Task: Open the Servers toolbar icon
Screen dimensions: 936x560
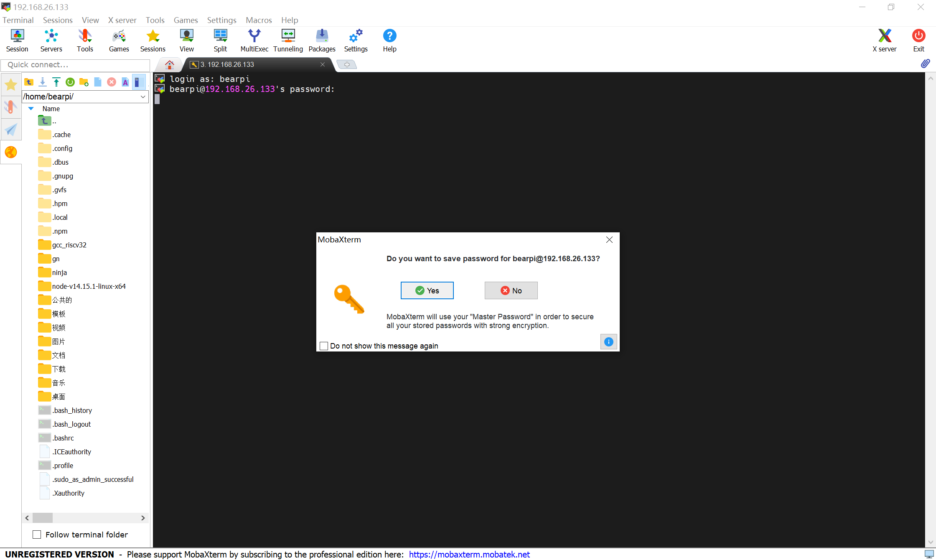Action: pos(51,41)
